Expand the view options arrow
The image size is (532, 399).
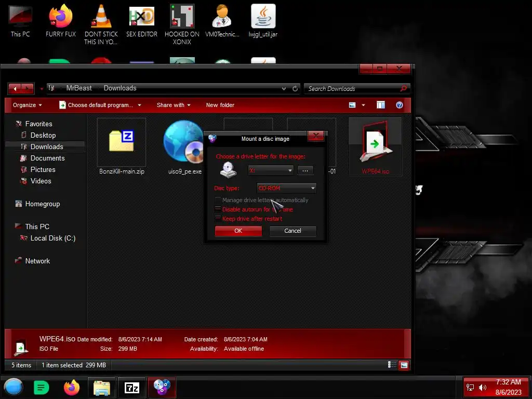tap(363, 105)
